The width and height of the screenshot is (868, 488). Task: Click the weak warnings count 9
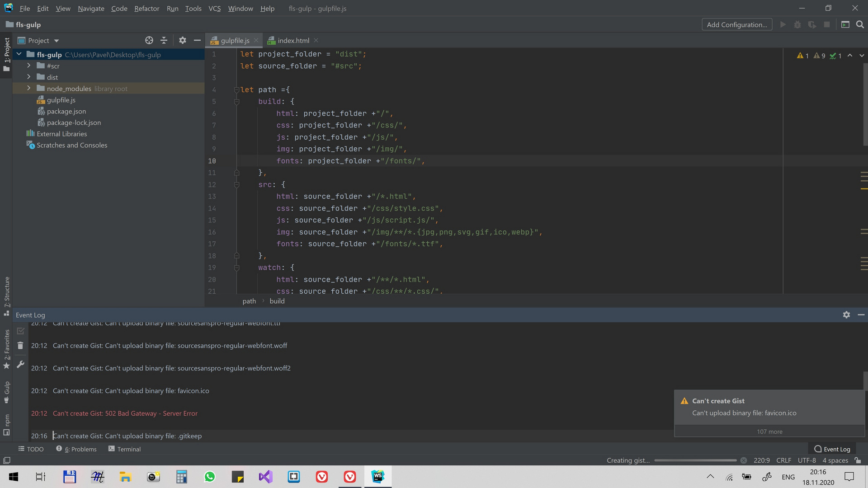coord(819,56)
